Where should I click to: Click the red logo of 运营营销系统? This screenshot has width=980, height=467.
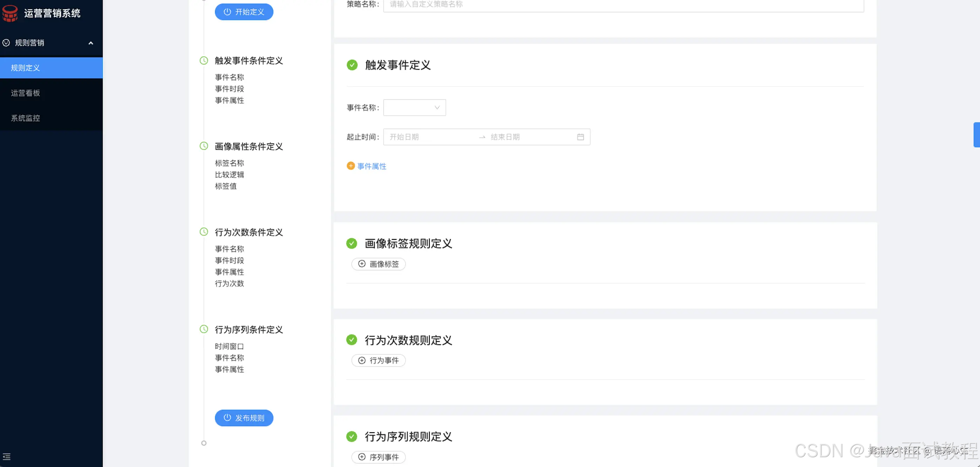[x=10, y=13]
